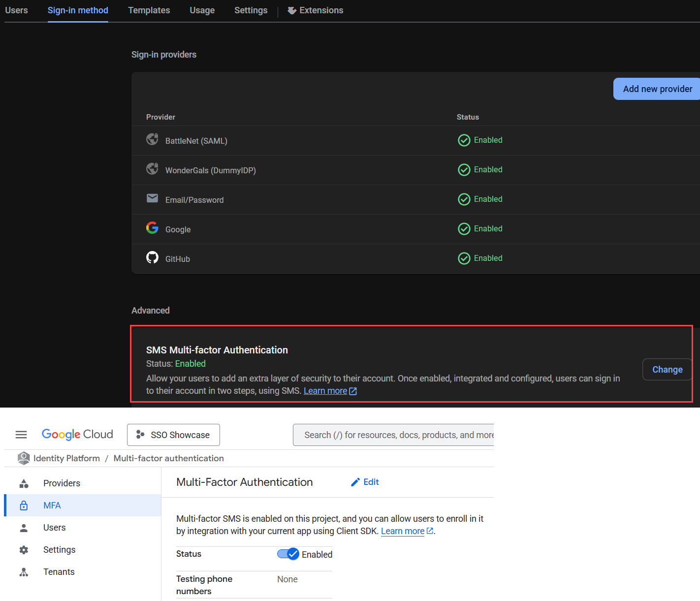This screenshot has height=601, width=700.
Task: Select the WonderGals (DummyIDP) provider name
Action: pos(211,170)
